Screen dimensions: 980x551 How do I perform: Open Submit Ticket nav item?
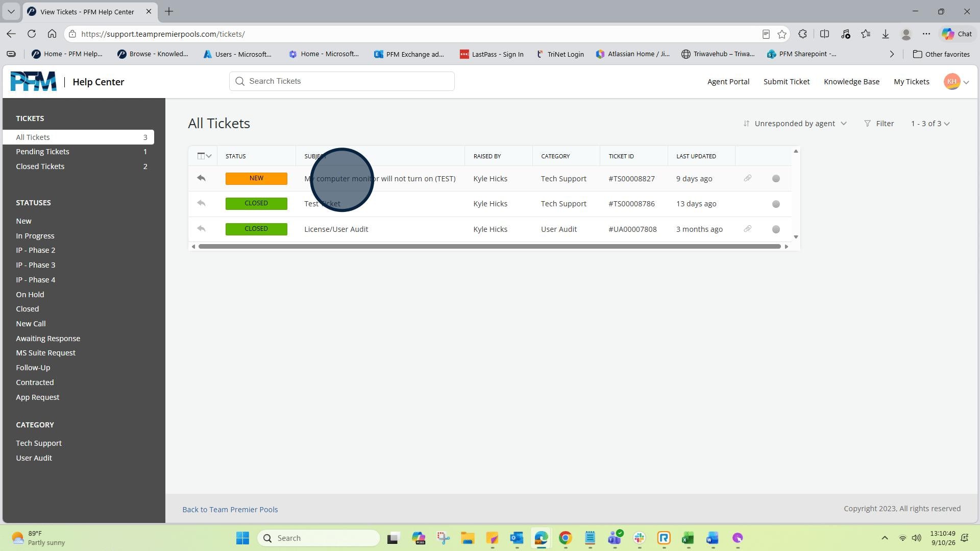(x=786, y=82)
